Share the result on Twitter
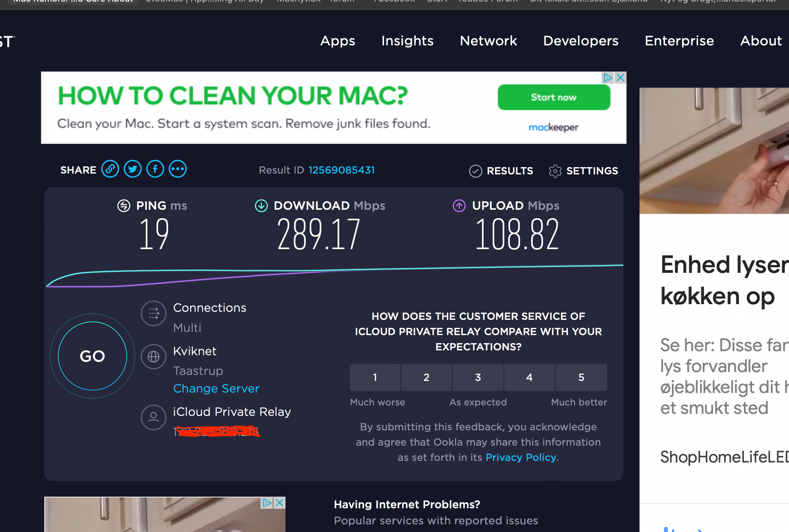The height and width of the screenshot is (532, 789). pyautogui.click(x=132, y=169)
